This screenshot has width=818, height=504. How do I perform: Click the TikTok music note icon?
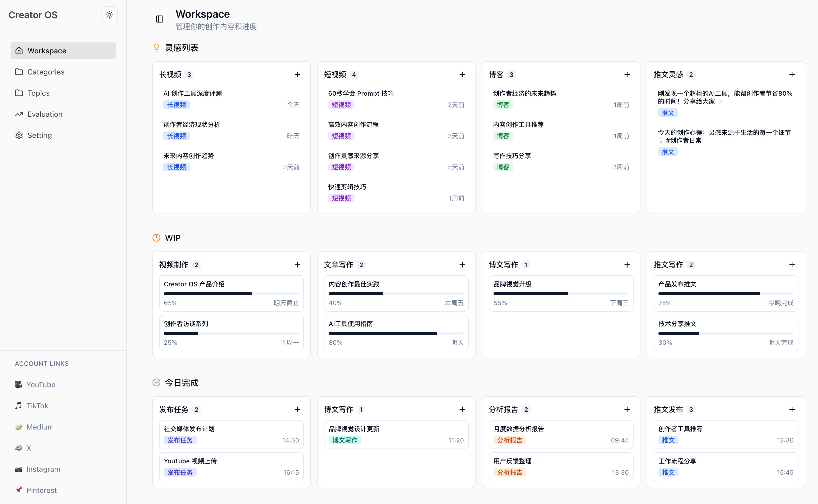coord(19,405)
